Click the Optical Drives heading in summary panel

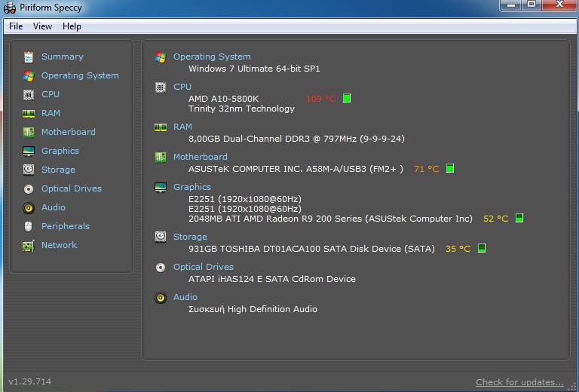click(x=204, y=267)
